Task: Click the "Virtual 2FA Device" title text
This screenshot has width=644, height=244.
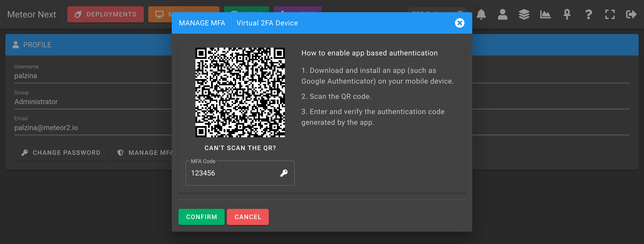Action: click(267, 23)
